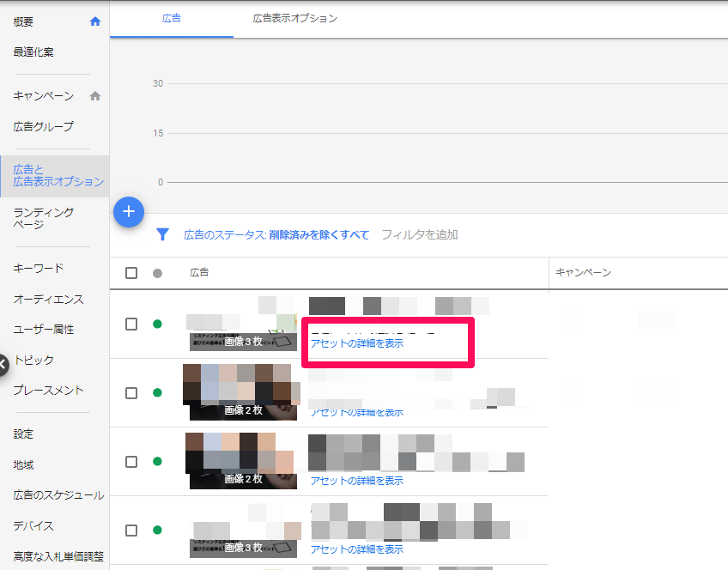Check the third ad row checkbox

131,461
